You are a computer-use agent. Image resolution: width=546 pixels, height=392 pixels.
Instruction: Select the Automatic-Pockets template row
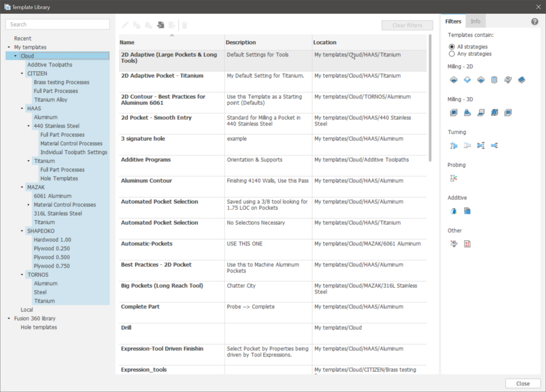(x=272, y=250)
